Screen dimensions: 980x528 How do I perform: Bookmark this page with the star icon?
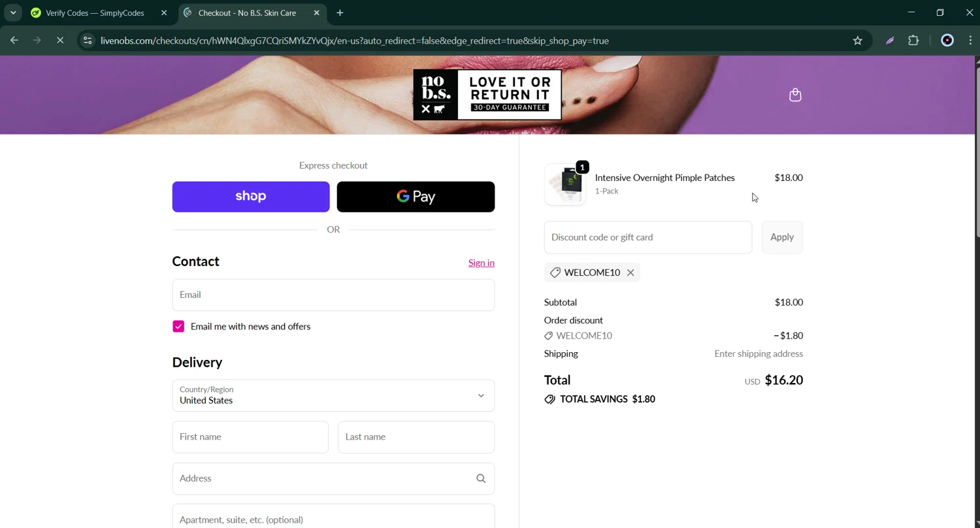point(858,41)
